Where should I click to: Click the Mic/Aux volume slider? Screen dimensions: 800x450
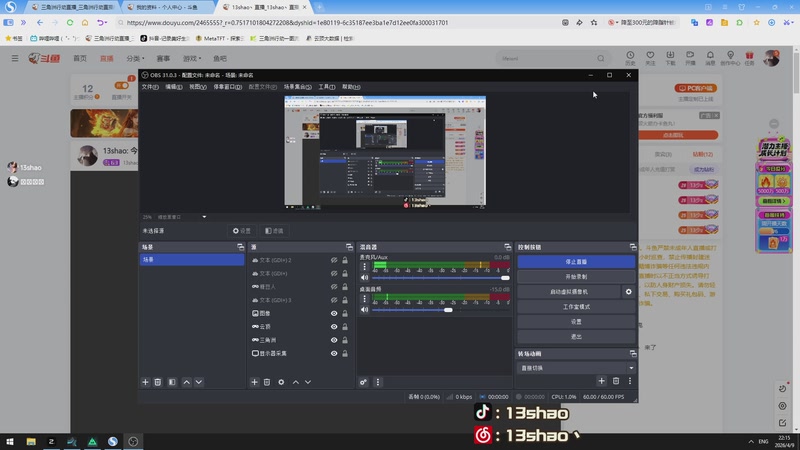pyautogui.click(x=441, y=278)
